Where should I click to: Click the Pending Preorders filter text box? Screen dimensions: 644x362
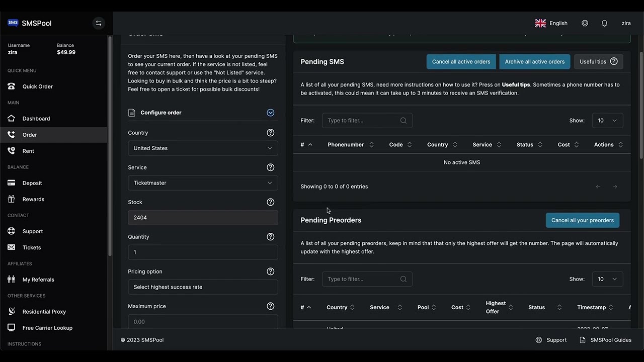[367, 279]
